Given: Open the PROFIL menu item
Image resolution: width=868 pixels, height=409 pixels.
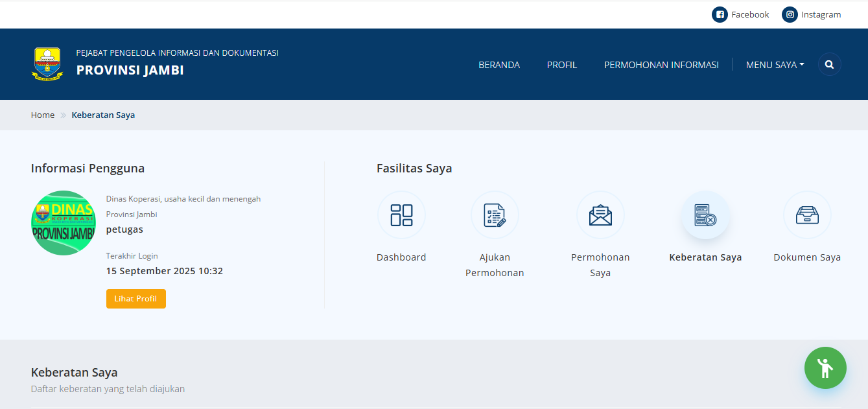Looking at the screenshot, I should click(561, 65).
